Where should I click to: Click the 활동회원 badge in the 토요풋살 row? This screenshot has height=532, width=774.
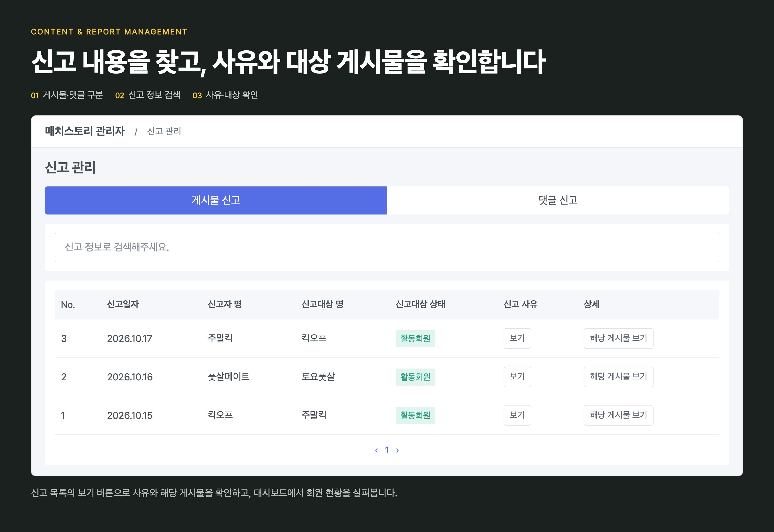tap(415, 377)
